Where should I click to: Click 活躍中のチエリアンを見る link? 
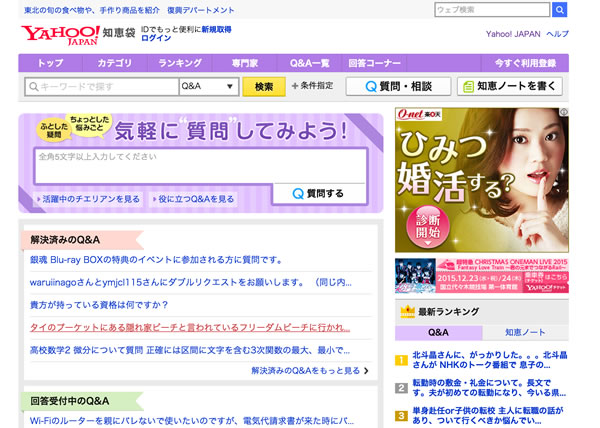point(89,199)
